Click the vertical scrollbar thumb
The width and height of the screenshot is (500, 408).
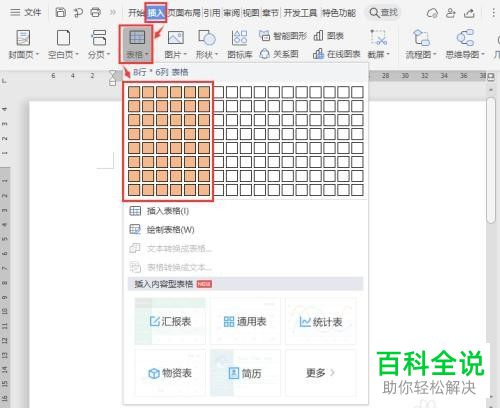pyautogui.click(x=490, y=160)
